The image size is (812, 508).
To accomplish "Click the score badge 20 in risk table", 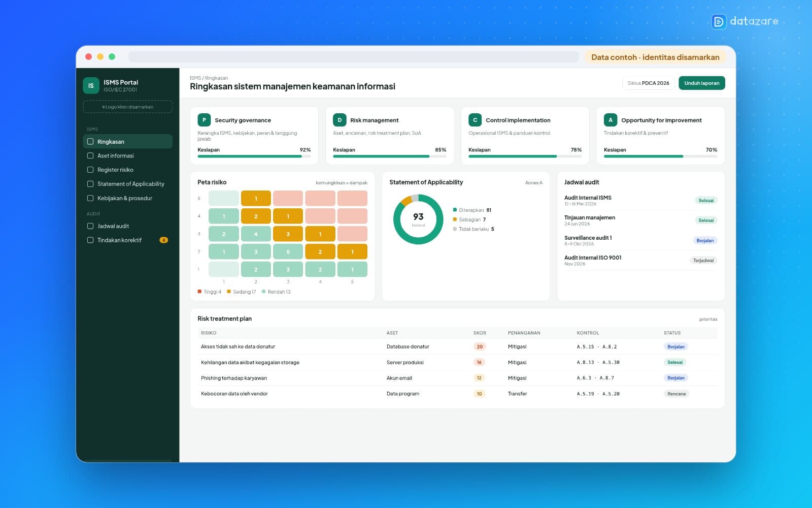I will [480, 346].
